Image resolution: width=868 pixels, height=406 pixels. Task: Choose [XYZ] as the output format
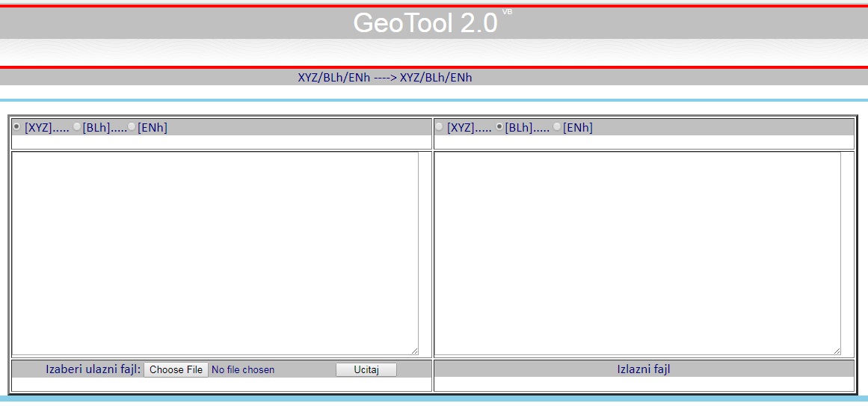click(x=439, y=127)
